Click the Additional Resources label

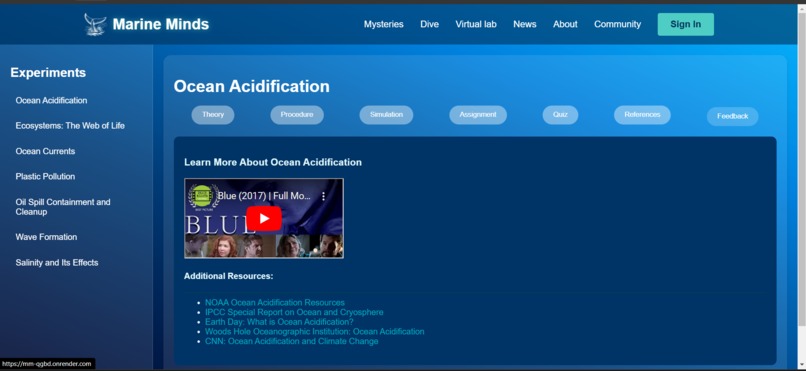tap(229, 276)
